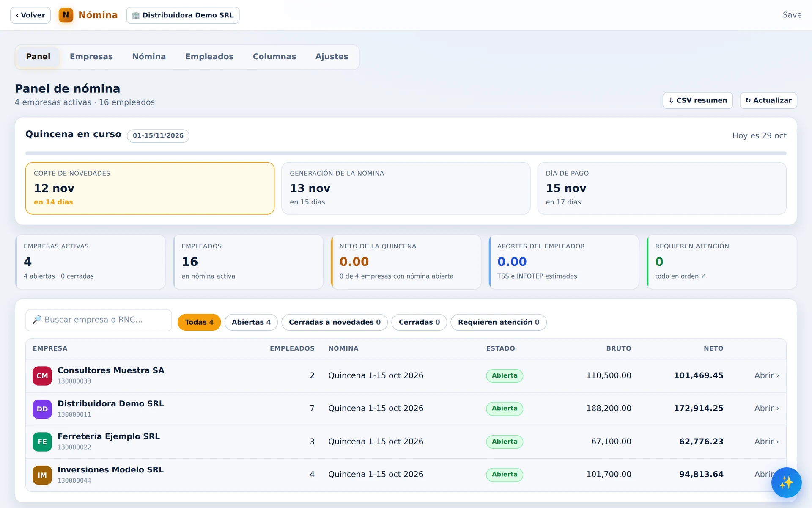Click the IM avatar for Inversiones Modelo
Screen dimensions: 812x508
tap(42, 475)
